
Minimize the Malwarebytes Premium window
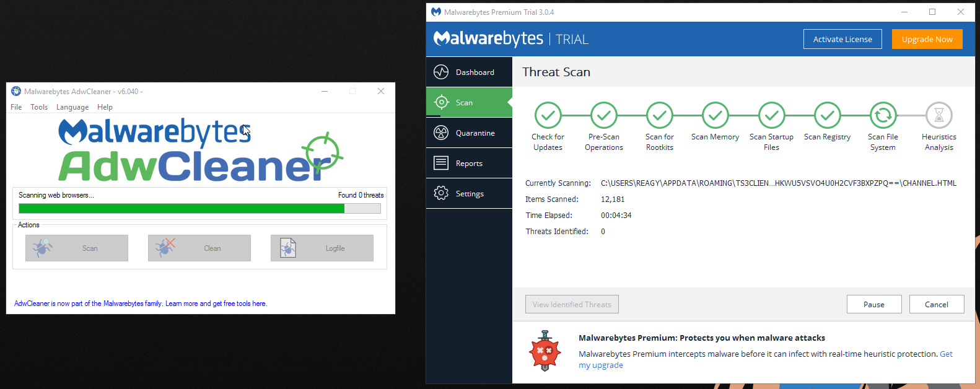click(904, 12)
